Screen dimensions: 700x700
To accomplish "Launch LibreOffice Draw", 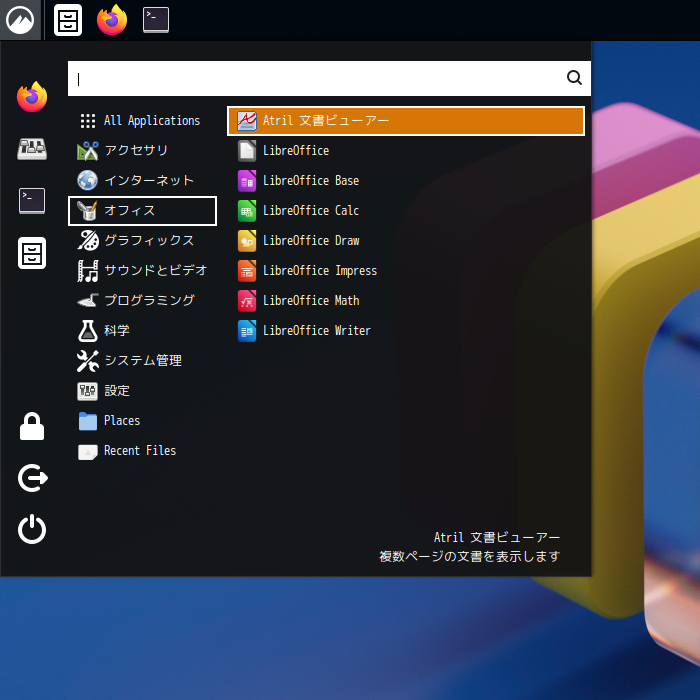I will 406,241.
